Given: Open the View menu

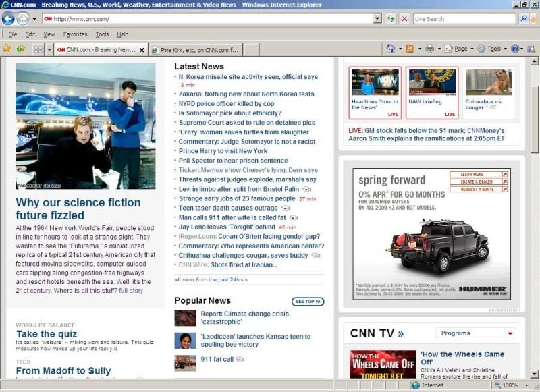Looking at the screenshot, I should 49,34.
